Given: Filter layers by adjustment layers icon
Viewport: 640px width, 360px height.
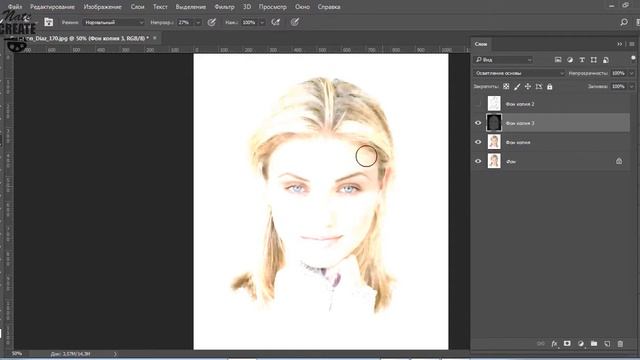Looking at the screenshot, I should (570, 60).
